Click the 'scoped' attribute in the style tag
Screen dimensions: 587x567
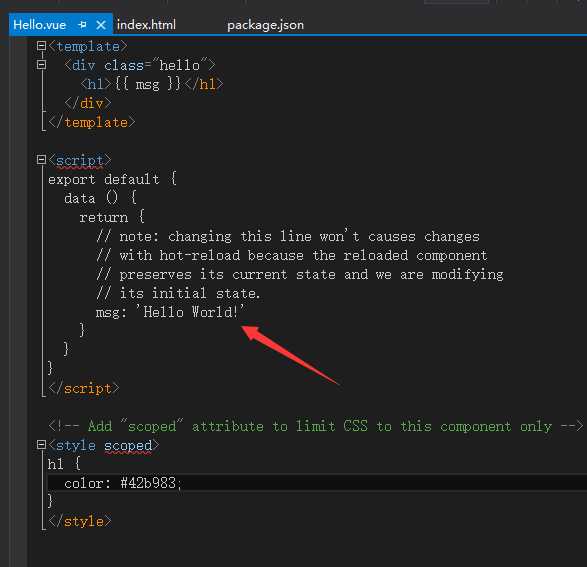[128, 445]
